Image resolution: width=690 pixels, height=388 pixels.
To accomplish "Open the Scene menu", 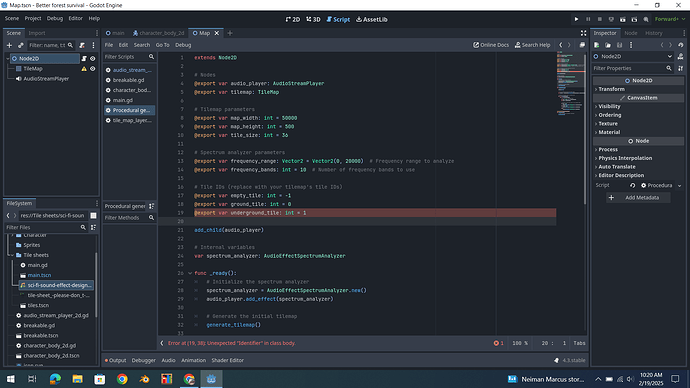I will pos(12,18).
